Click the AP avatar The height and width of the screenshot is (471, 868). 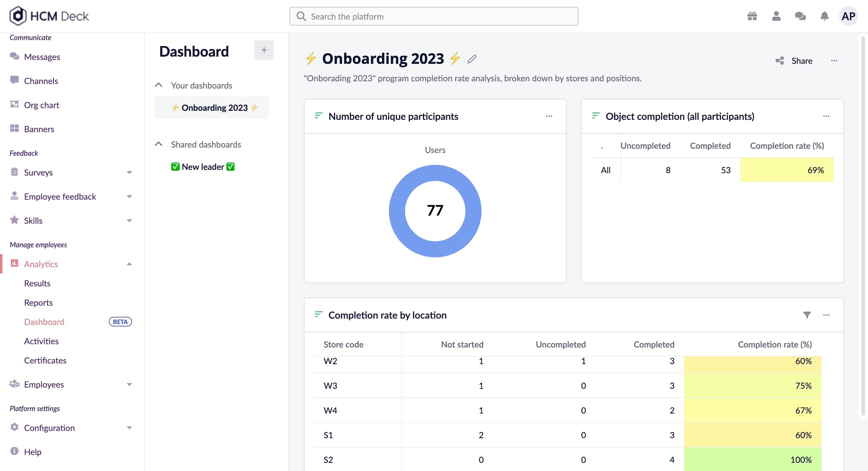click(848, 16)
